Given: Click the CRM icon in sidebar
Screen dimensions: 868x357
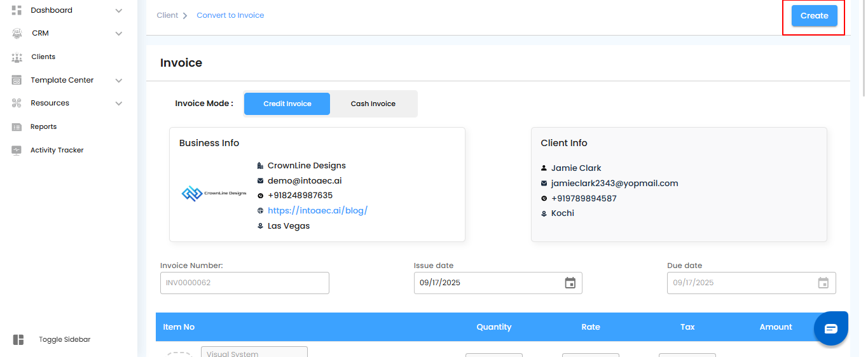Looking at the screenshot, I should coord(17,33).
